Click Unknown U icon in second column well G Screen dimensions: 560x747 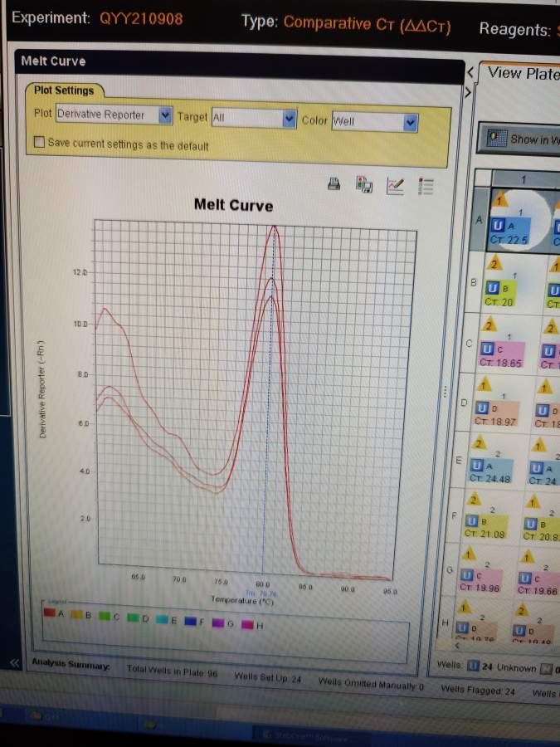tap(525, 578)
